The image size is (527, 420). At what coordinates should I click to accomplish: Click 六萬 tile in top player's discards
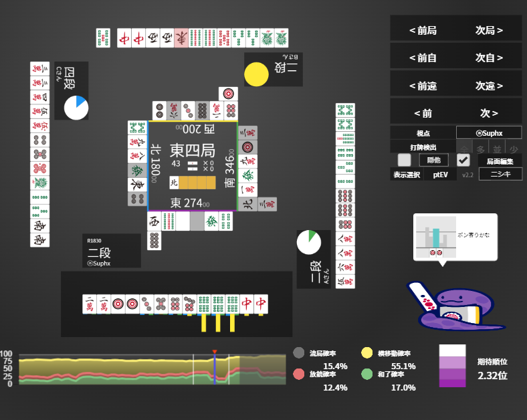click(174, 110)
